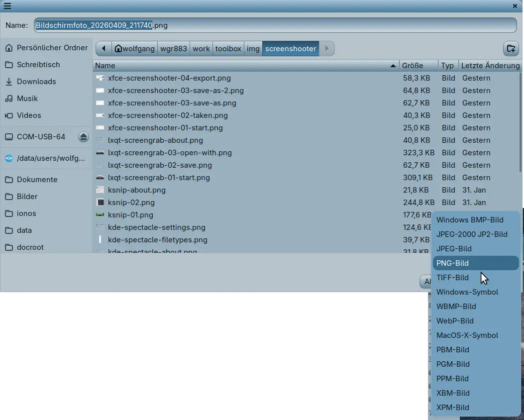Jump to the toolbox path segment

(228, 48)
